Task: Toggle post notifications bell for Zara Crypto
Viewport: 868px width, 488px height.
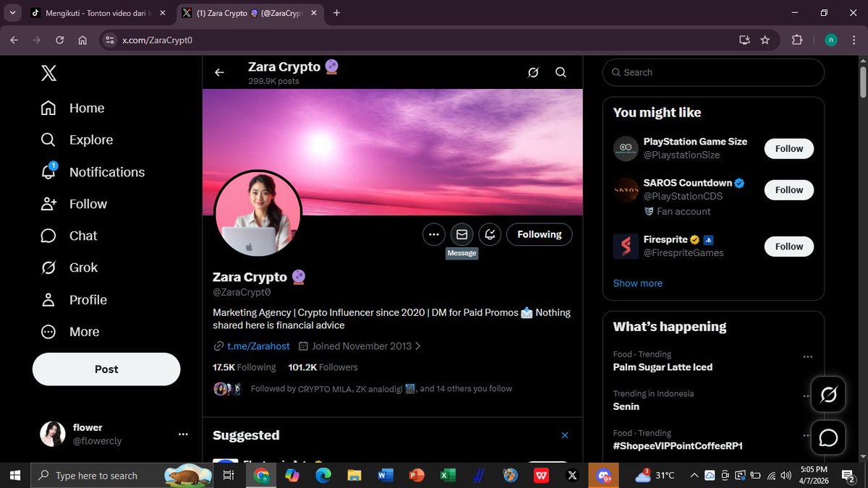Action: [490, 234]
